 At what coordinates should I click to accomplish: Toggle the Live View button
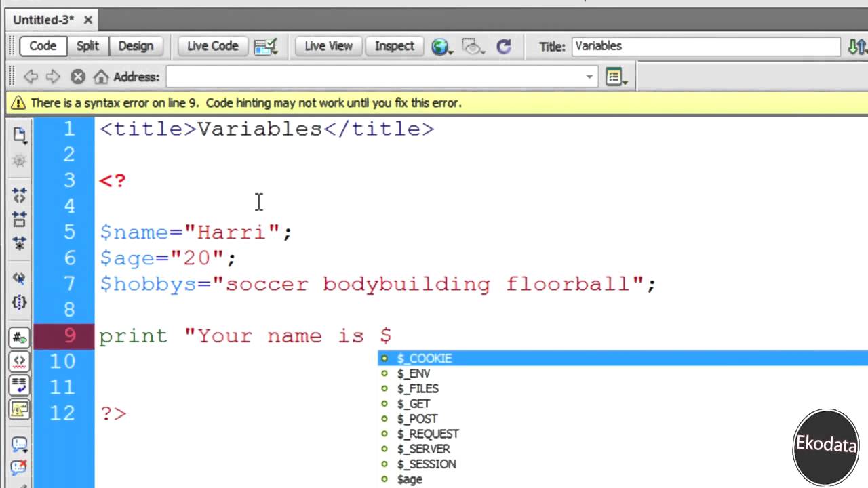click(x=328, y=46)
